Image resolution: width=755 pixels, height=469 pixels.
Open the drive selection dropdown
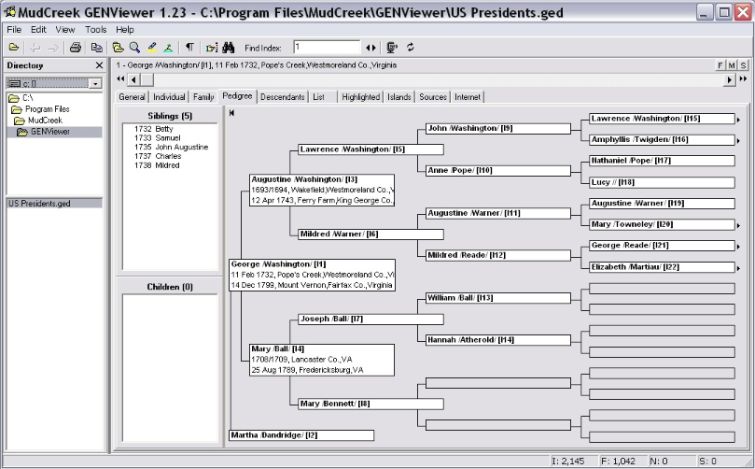(96, 84)
